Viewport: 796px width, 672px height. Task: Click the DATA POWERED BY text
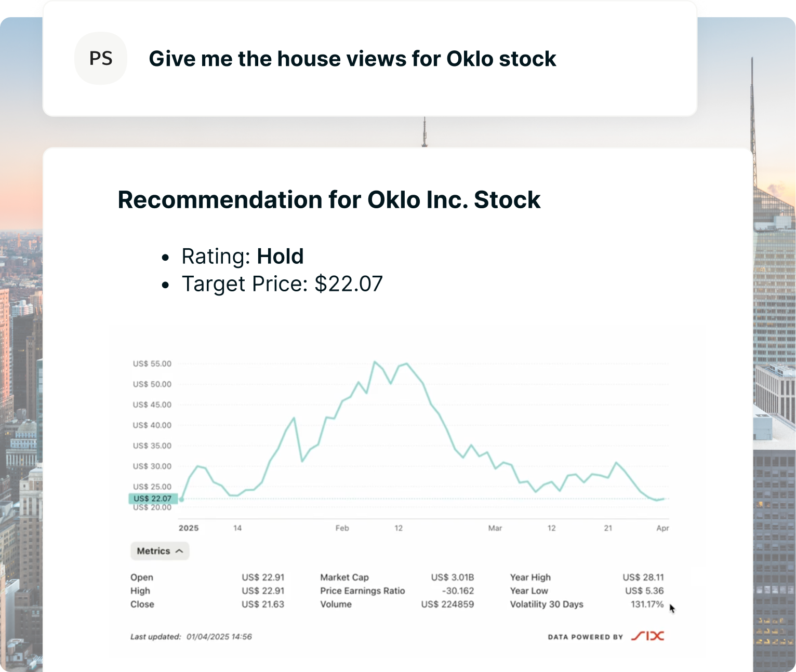585,637
